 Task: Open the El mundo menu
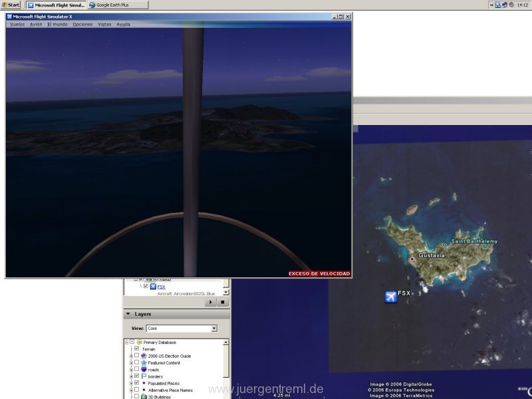(57, 25)
